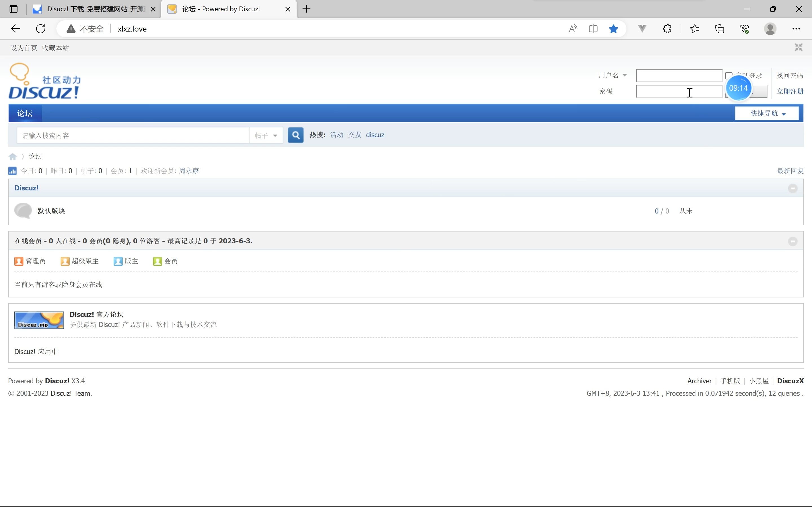812x507 pixels.
Task: Click the browser refresh button
Action: pos(41,29)
